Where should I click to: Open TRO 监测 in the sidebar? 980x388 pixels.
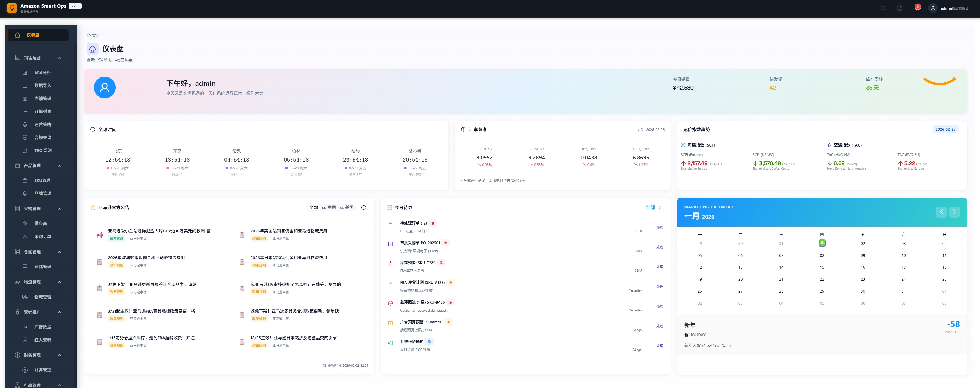43,150
